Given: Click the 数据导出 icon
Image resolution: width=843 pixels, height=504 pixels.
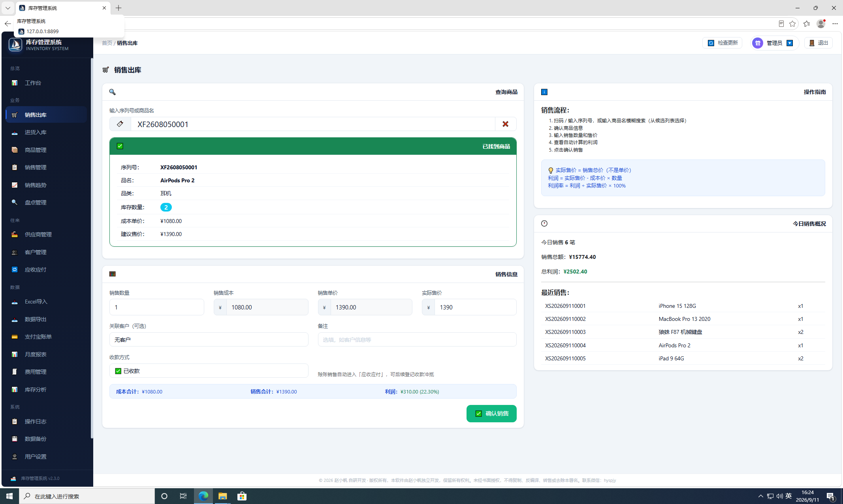Looking at the screenshot, I should click(x=15, y=319).
